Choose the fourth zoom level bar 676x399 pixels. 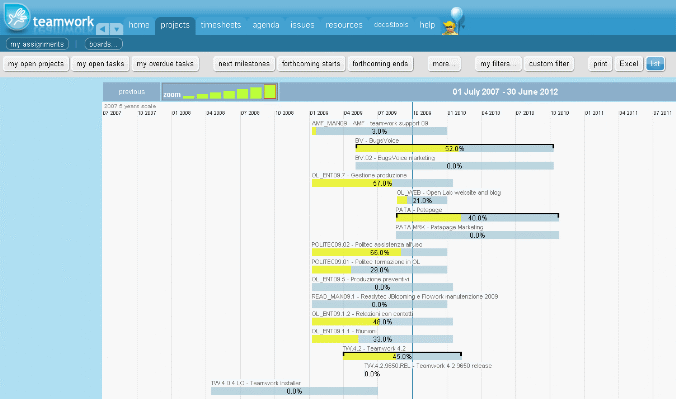[x=229, y=94]
